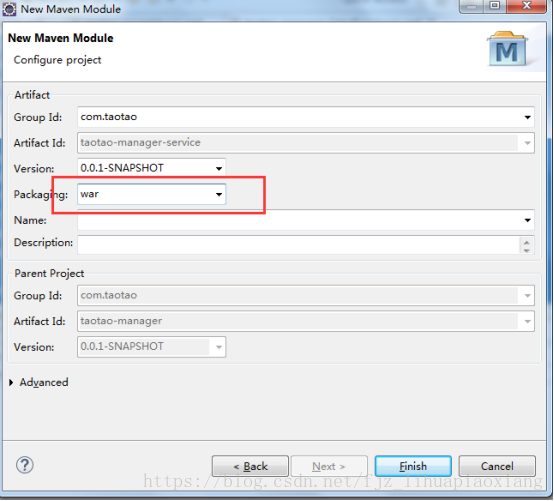Click the 'Description:' label
The width and height of the screenshot is (554, 501).
(x=43, y=243)
